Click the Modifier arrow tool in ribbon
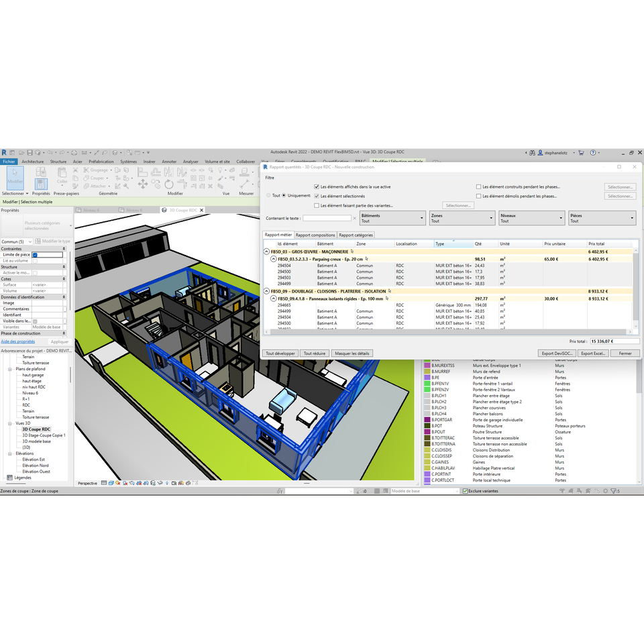The width and height of the screenshot is (644, 644). pyautogui.click(x=15, y=177)
